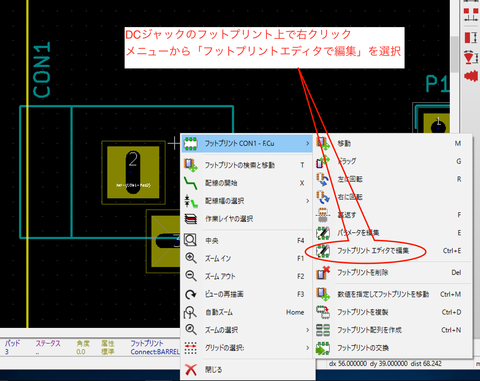Click the 移動 move footprint icon
This screenshot has width=480, height=381.
(323, 143)
